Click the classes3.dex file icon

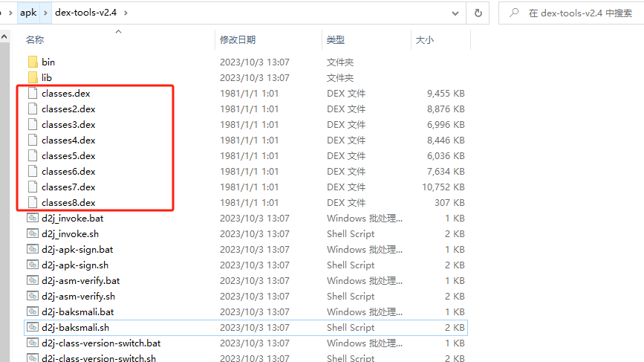click(x=33, y=124)
